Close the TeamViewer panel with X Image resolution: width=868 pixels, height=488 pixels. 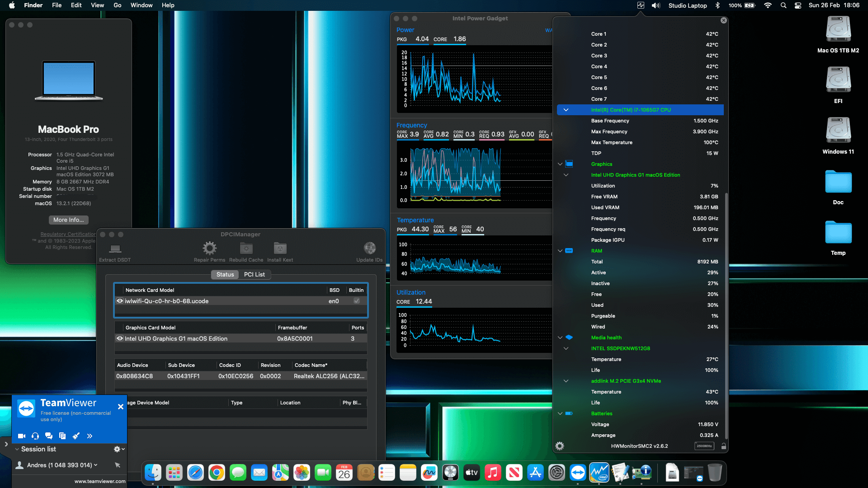(121, 407)
